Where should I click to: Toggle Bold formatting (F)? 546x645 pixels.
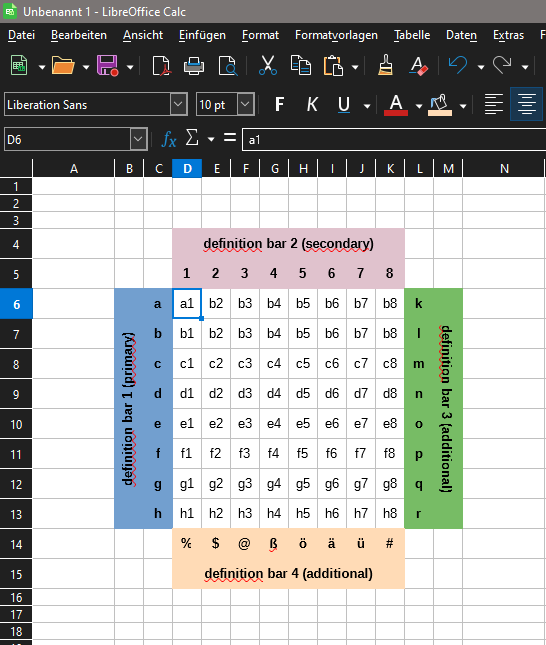tap(279, 104)
